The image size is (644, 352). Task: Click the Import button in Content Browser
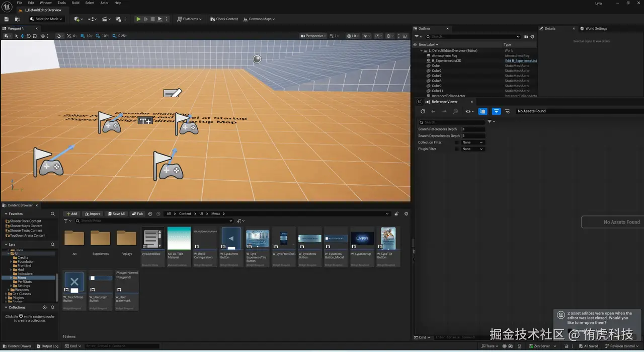92,214
